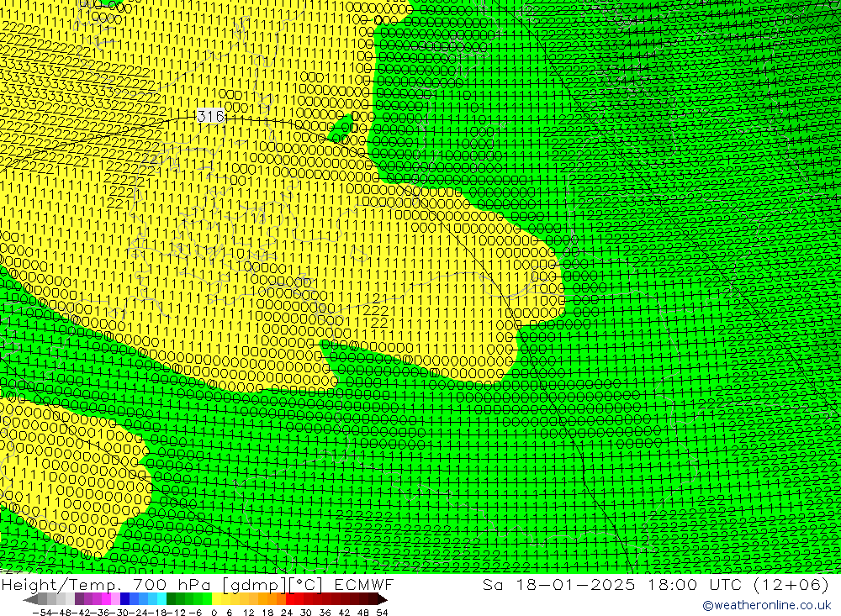The height and width of the screenshot is (616, 841).
Task: Click the -12 scale label
Action: click(176, 613)
